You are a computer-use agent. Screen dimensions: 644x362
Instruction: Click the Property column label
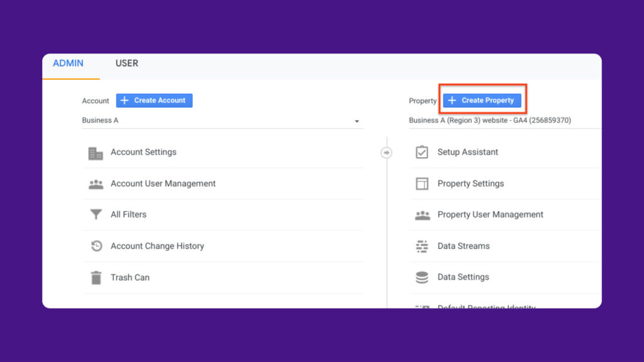pos(423,101)
